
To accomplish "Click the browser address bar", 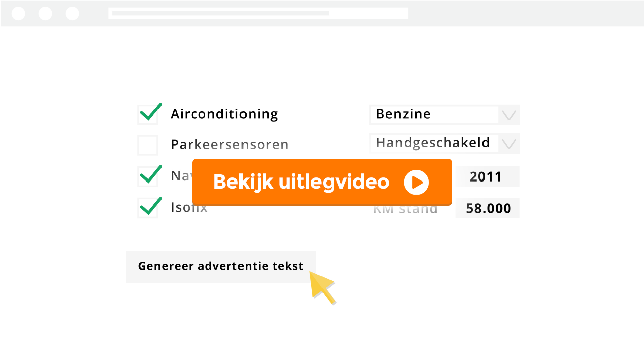I will pyautogui.click(x=258, y=13).
